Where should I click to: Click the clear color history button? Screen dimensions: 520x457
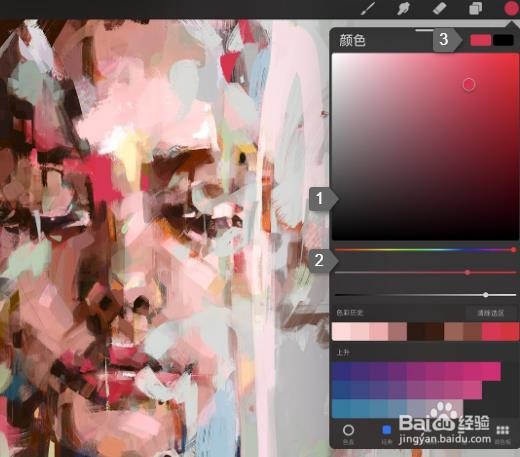[x=490, y=313]
